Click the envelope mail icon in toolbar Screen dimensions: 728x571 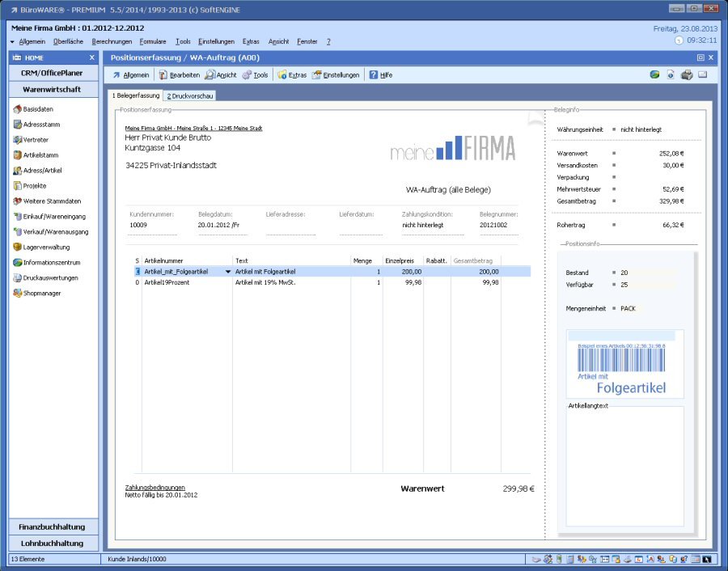[703, 74]
